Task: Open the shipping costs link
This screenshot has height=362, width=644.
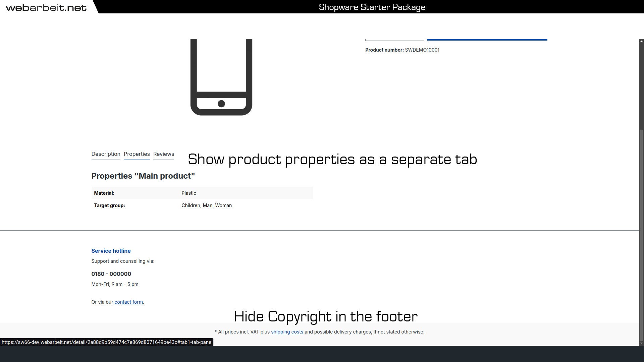Action: [287, 332]
